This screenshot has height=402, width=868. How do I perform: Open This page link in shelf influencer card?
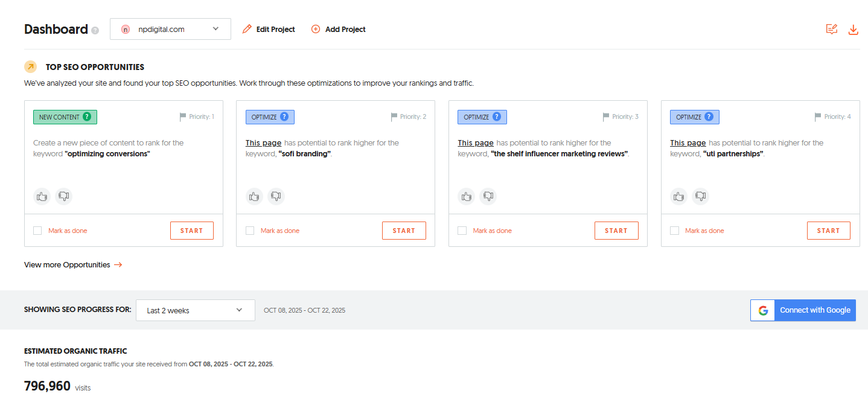tap(476, 143)
